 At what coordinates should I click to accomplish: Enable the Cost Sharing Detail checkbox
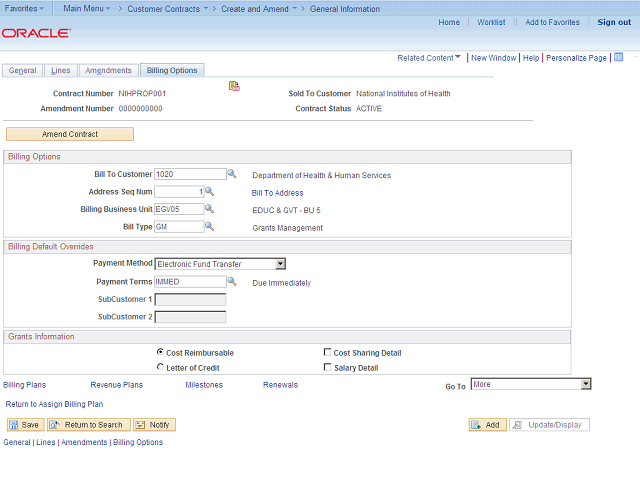pos(328,353)
